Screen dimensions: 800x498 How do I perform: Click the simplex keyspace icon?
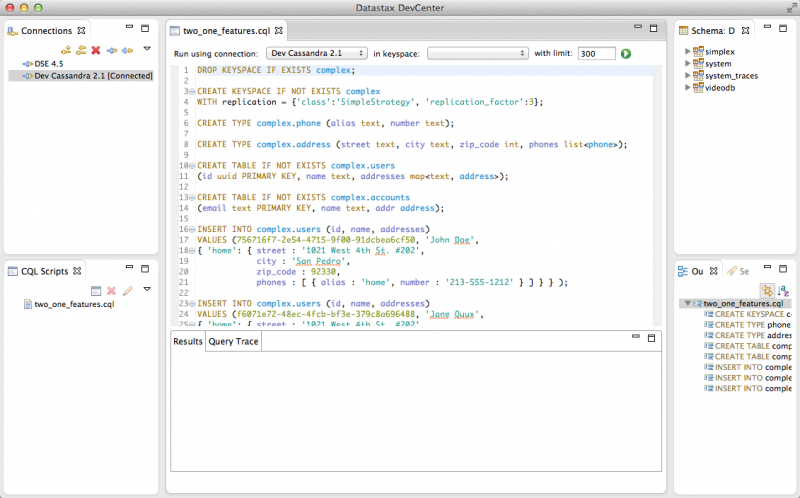coord(698,51)
